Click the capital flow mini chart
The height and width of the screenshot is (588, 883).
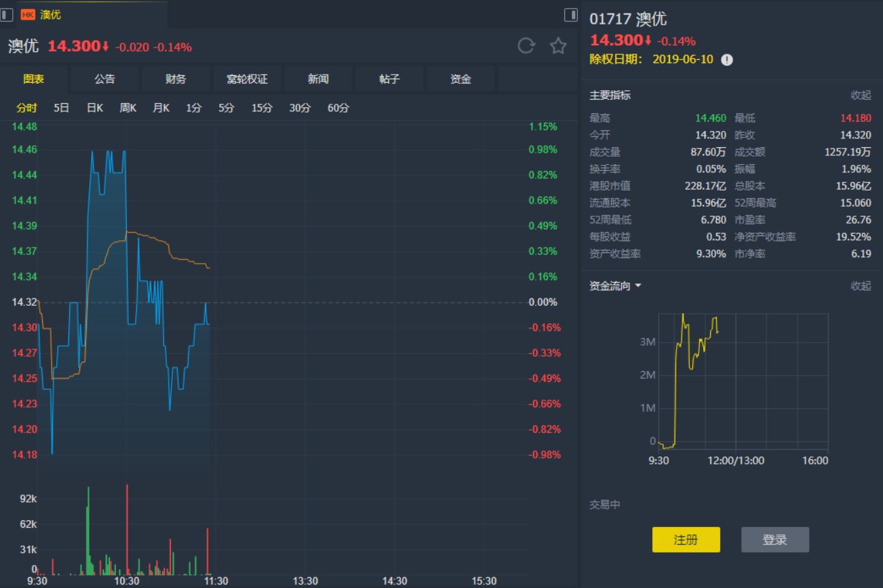(743, 381)
